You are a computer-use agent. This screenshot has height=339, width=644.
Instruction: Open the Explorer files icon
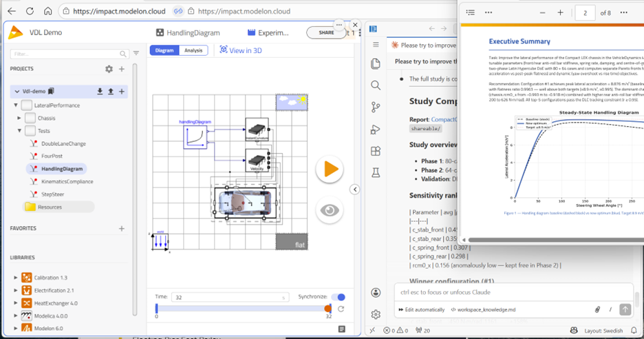pyautogui.click(x=376, y=63)
